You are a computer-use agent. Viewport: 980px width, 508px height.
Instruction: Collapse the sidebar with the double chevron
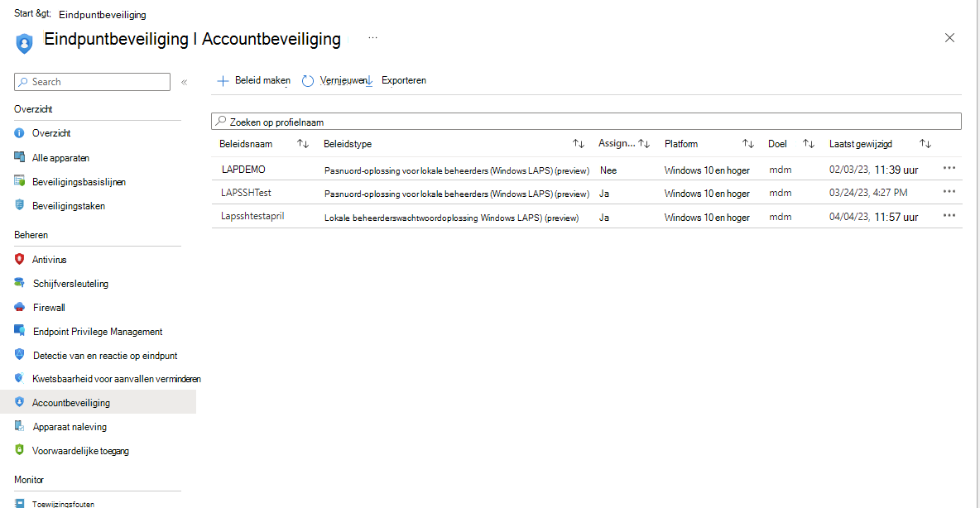tap(185, 82)
